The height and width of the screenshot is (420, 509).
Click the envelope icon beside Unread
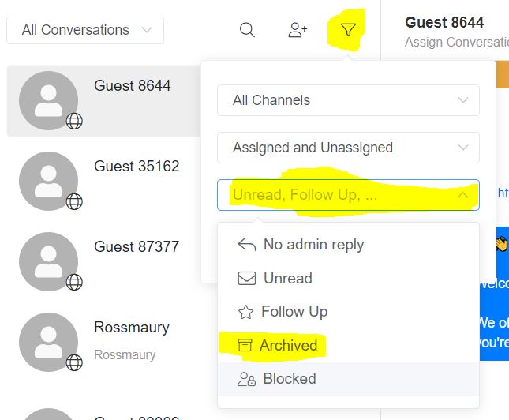point(247,279)
